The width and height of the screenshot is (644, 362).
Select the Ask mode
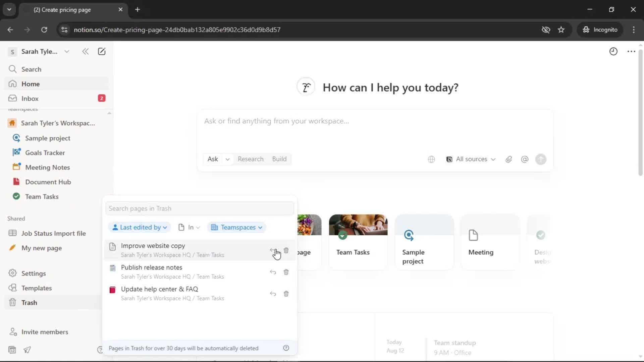pos(213,159)
